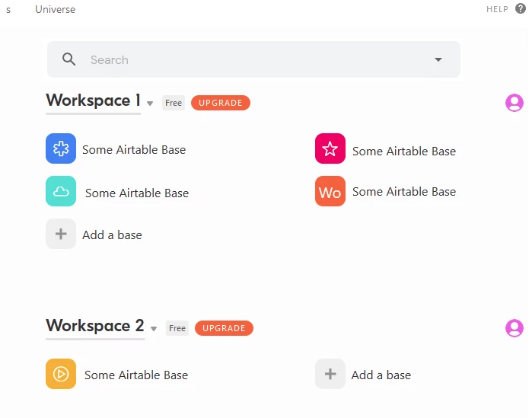Click base name beside teal cloud icon

tap(137, 193)
